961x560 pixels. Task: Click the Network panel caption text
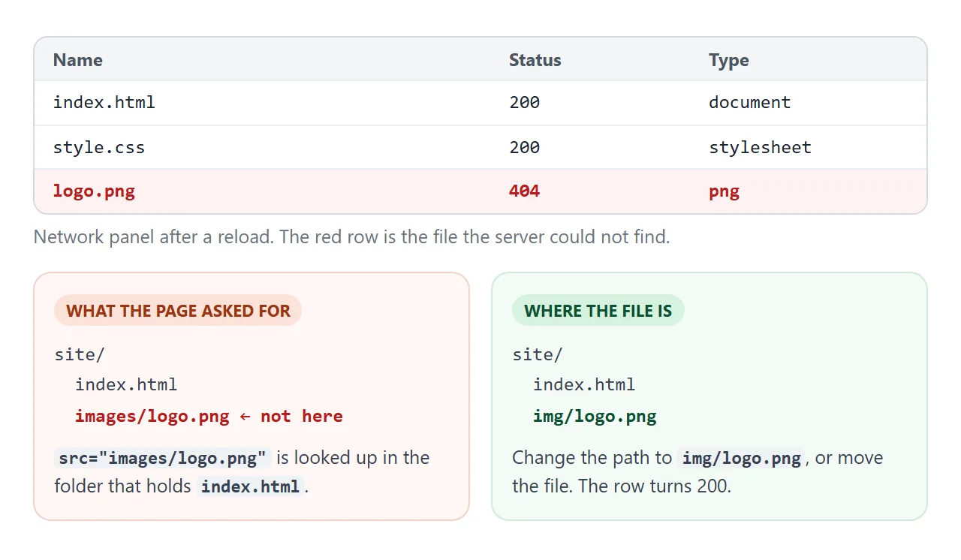(351, 237)
